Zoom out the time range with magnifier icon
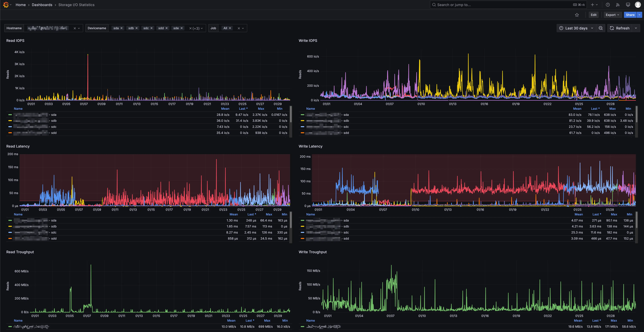Screen dimensions: 644x332 tap(601, 28)
